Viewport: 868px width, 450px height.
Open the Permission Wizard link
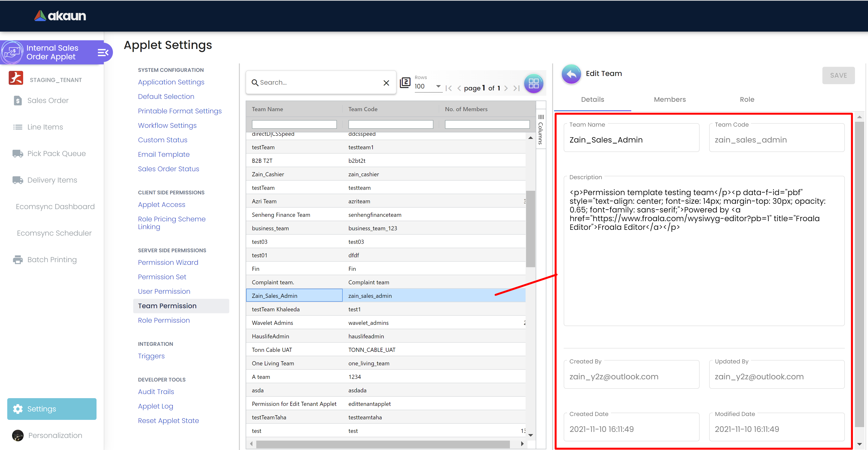[x=168, y=262]
